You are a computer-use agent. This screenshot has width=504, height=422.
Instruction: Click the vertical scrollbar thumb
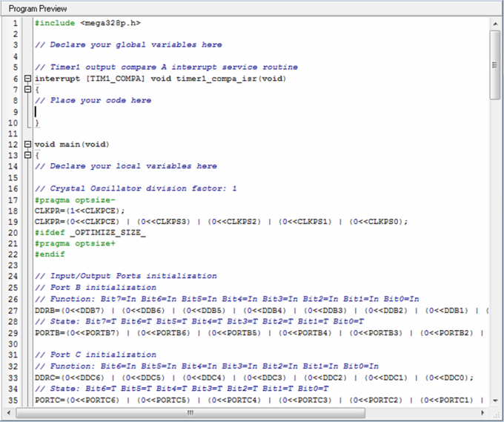click(495, 65)
